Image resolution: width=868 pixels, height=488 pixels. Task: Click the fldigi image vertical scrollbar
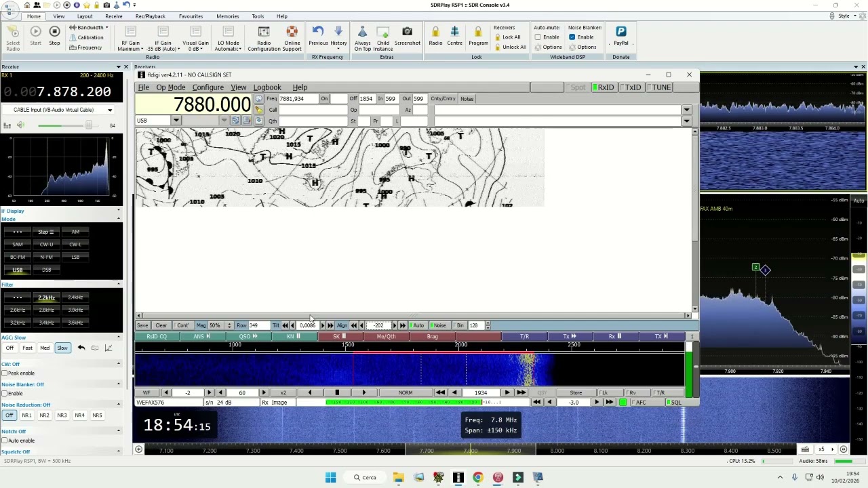pyautogui.click(x=695, y=220)
